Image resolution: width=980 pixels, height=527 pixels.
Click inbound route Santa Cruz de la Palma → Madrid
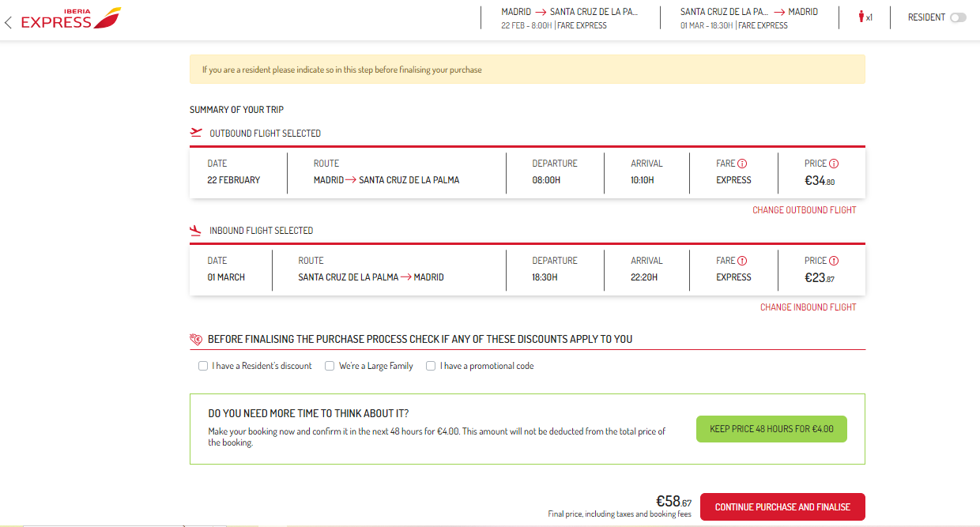pos(371,277)
